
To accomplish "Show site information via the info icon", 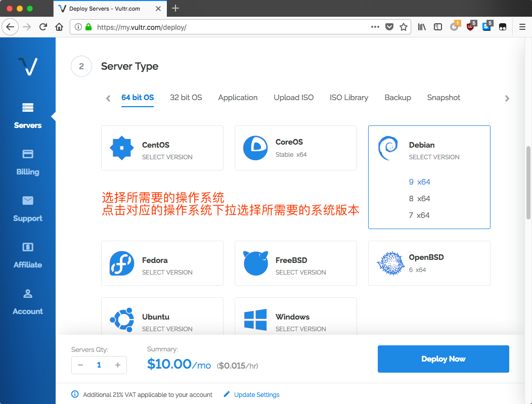I will click(x=78, y=27).
